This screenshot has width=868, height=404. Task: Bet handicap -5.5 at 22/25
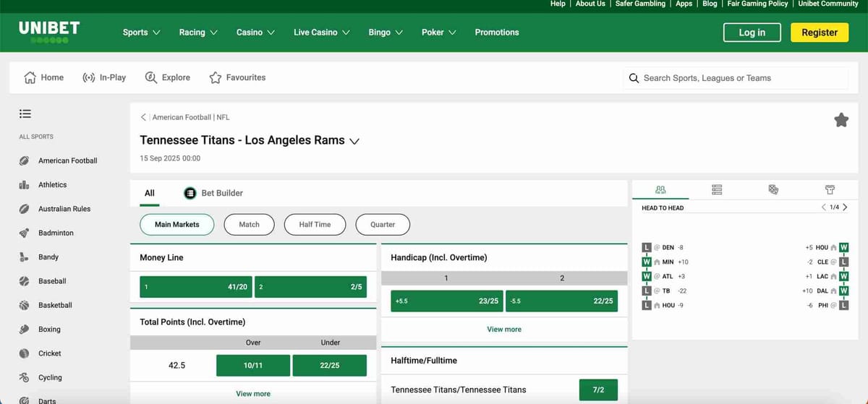562,301
